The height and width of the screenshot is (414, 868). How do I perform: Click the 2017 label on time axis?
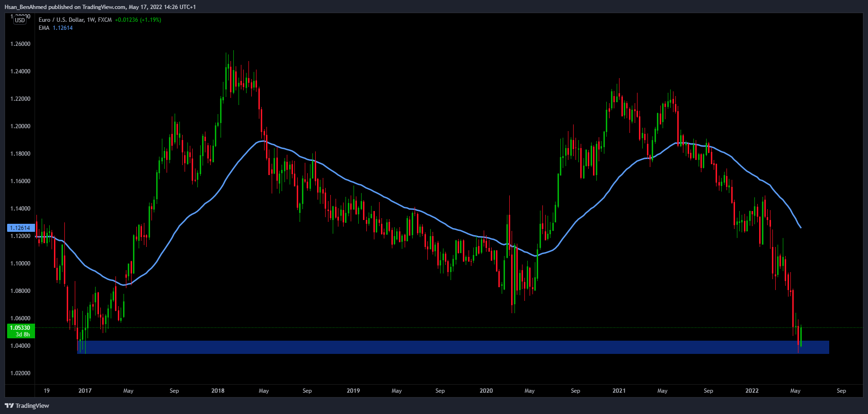pos(85,391)
